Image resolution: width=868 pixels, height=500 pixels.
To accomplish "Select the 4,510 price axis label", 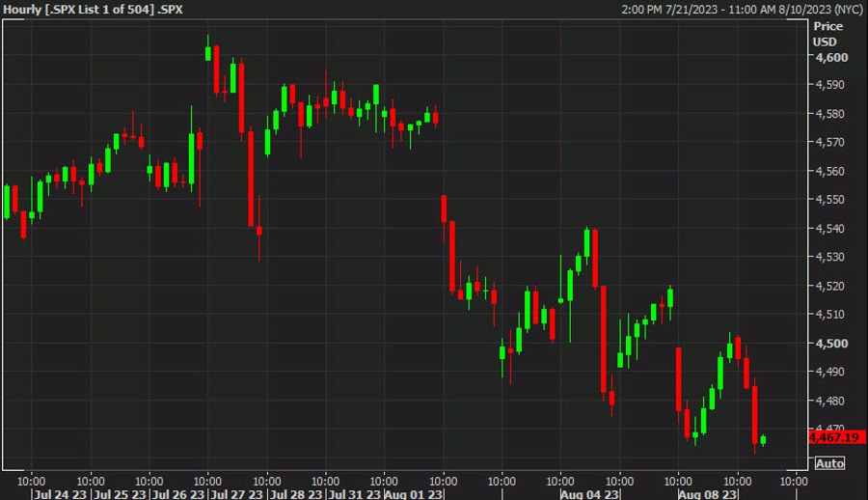I will coord(829,315).
